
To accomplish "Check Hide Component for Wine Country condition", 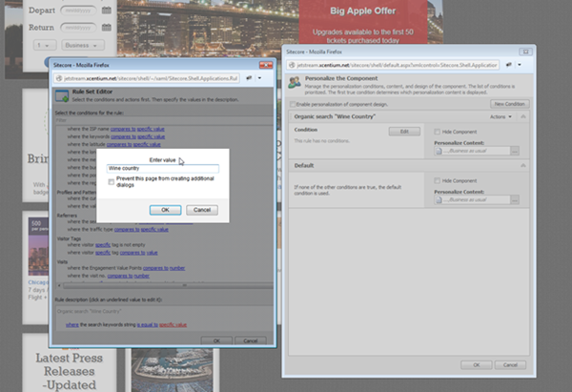I will point(437,132).
